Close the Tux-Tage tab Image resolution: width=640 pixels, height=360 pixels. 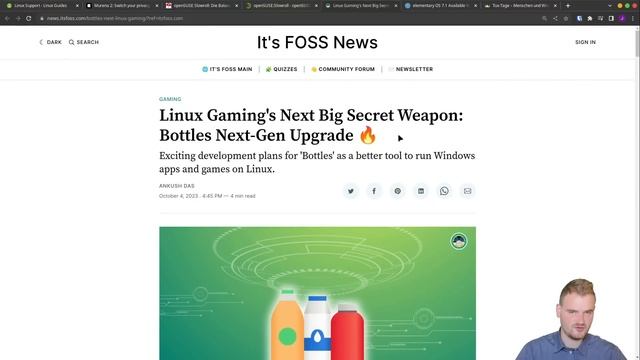click(555, 6)
